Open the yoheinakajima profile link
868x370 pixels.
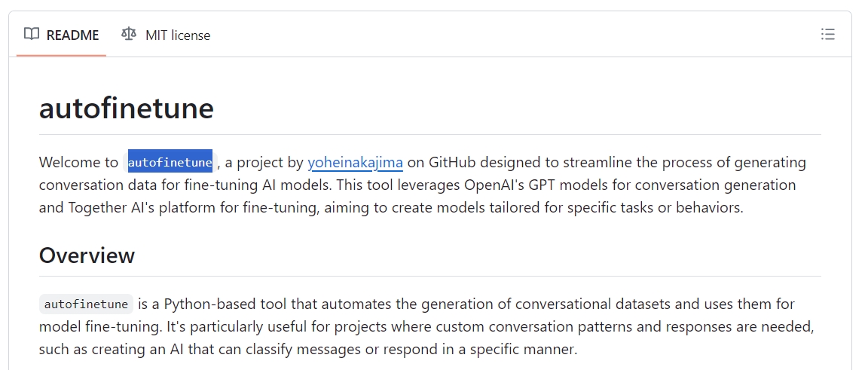click(355, 162)
